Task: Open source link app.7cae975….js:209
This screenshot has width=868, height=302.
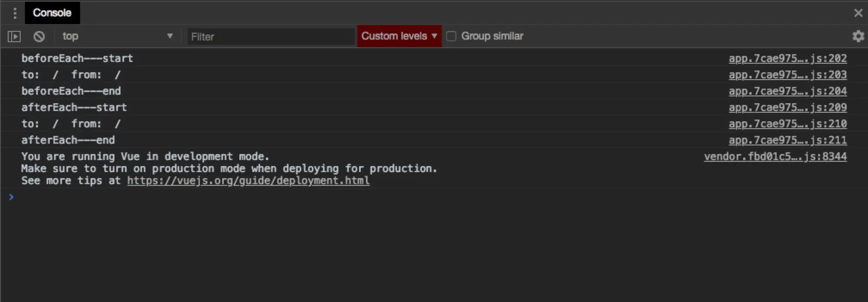Action: coord(787,108)
